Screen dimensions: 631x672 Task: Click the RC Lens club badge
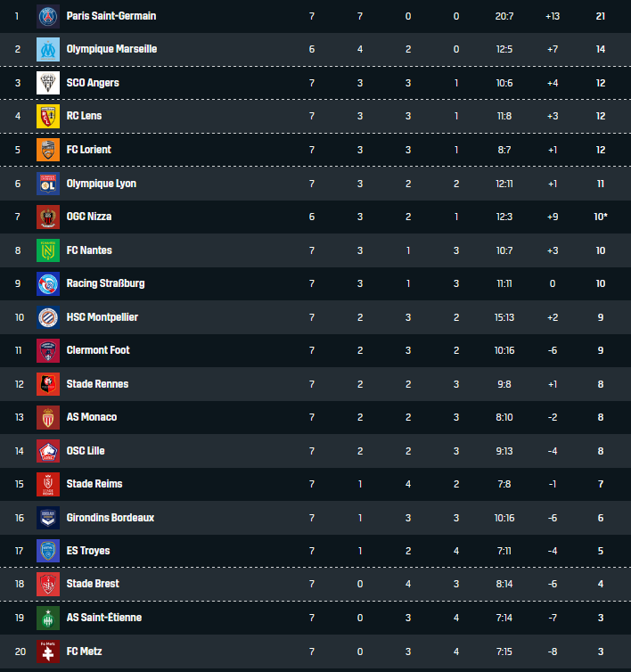[x=47, y=116]
